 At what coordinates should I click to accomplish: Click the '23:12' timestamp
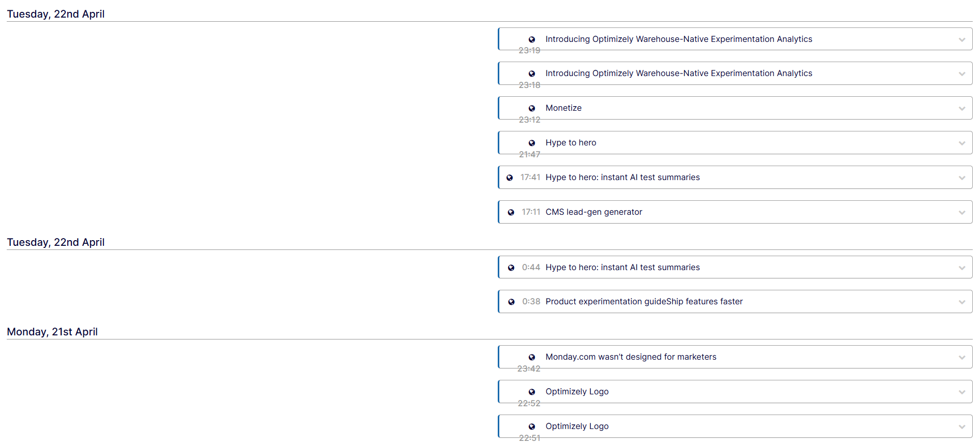(x=529, y=120)
